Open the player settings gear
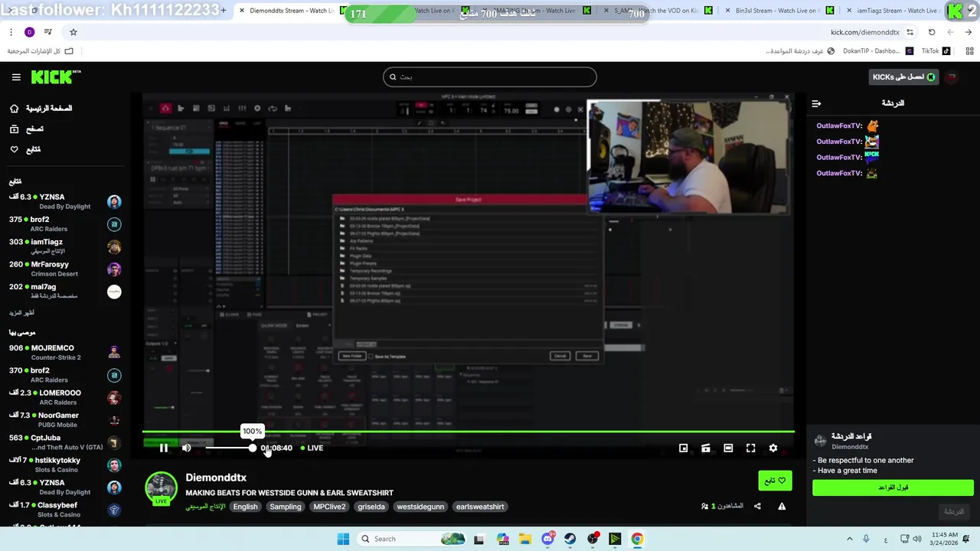980x551 pixels. pyautogui.click(x=773, y=448)
